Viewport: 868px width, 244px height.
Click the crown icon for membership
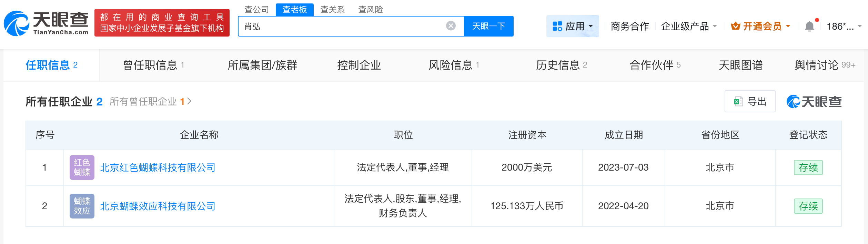[735, 26]
